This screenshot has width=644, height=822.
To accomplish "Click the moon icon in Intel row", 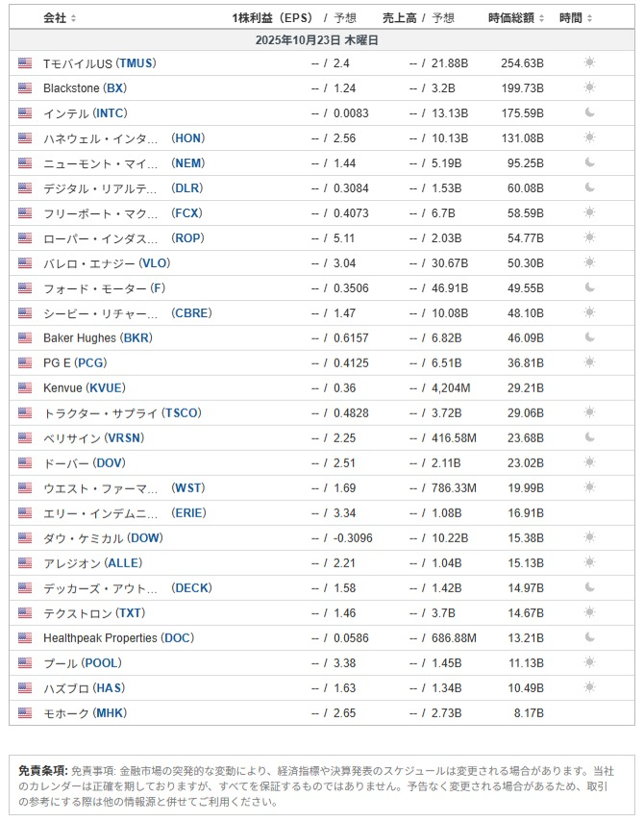I will tap(589, 112).
